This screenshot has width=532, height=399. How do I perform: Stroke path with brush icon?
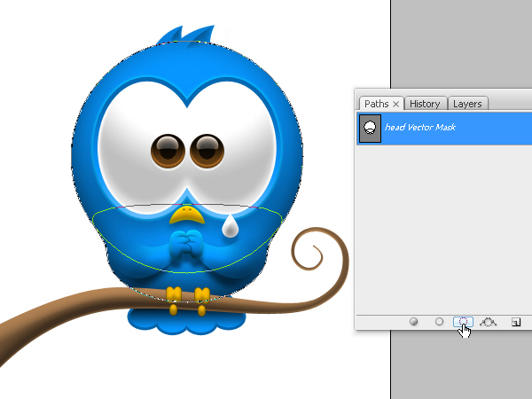(x=439, y=321)
